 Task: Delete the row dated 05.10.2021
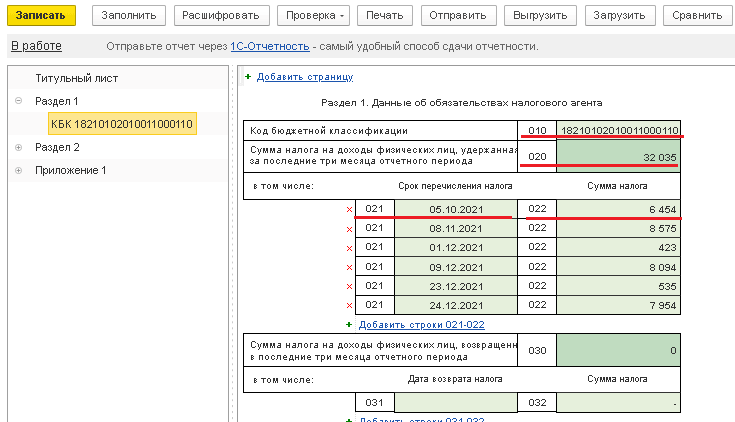coord(349,209)
